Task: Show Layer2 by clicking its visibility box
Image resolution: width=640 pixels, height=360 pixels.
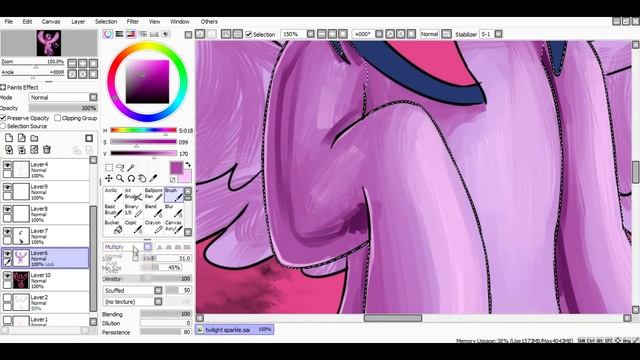Action: click(x=7, y=297)
